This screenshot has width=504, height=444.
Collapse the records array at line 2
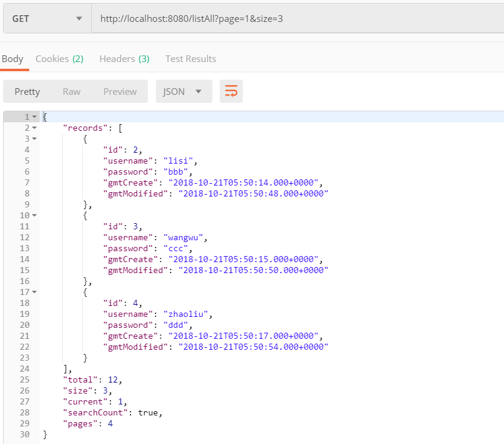(x=35, y=128)
